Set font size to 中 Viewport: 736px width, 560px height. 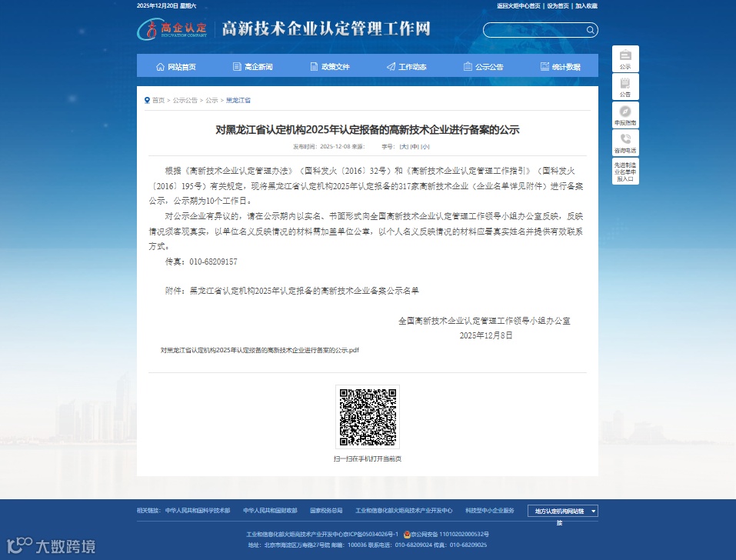[415, 146]
